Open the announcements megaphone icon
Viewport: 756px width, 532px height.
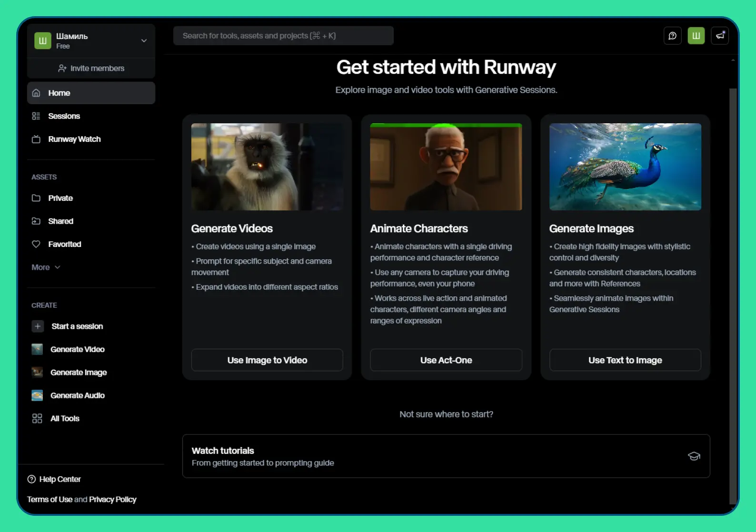(720, 36)
